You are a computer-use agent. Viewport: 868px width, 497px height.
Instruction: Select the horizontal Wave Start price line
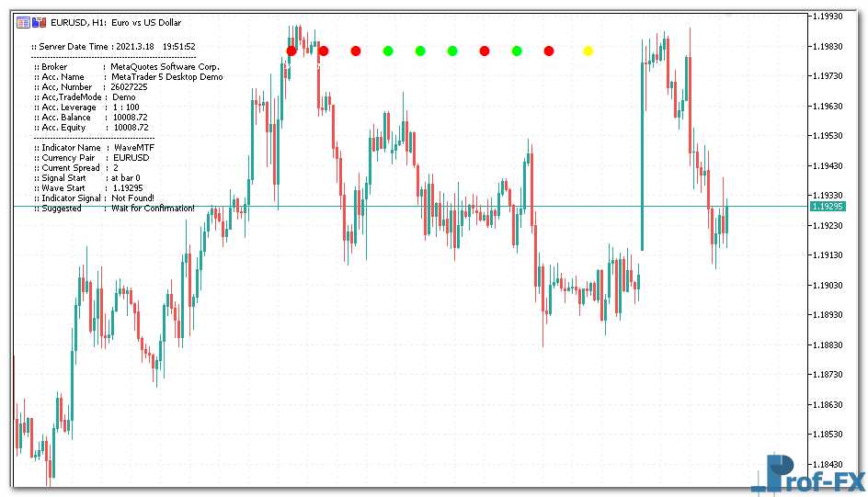coord(460,207)
